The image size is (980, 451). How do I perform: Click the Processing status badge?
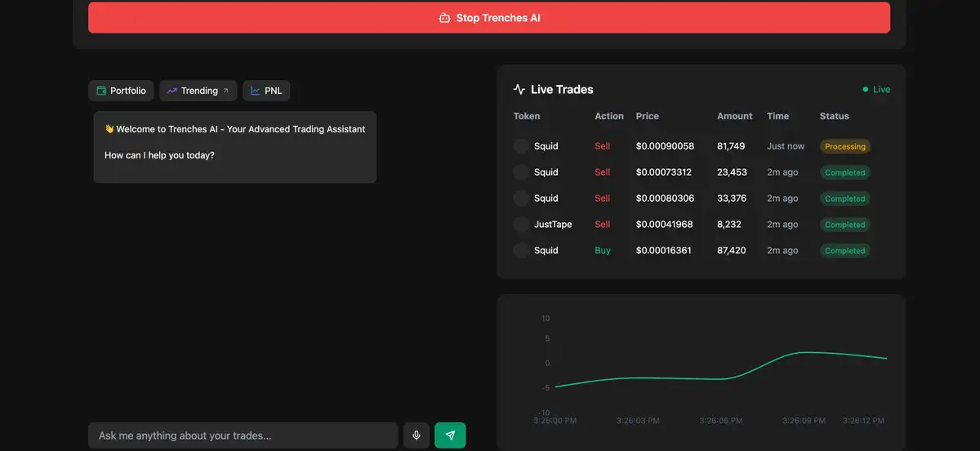tap(844, 146)
